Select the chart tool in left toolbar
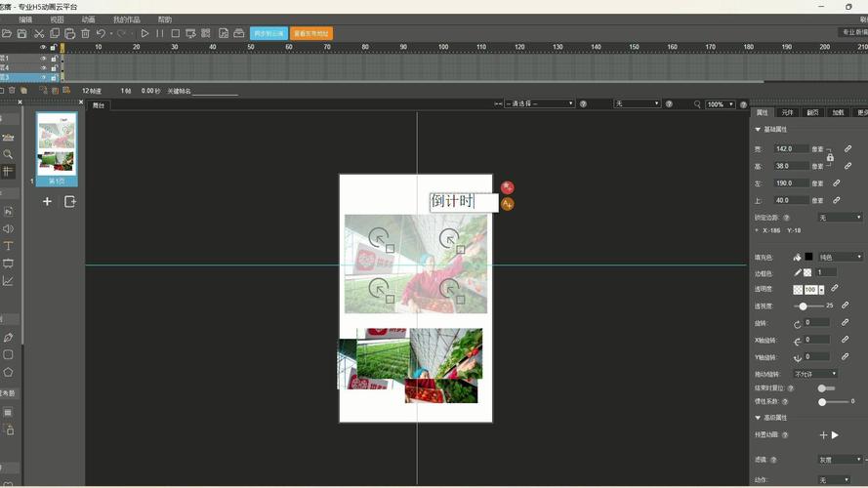This screenshot has height=488, width=868. [x=8, y=281]
